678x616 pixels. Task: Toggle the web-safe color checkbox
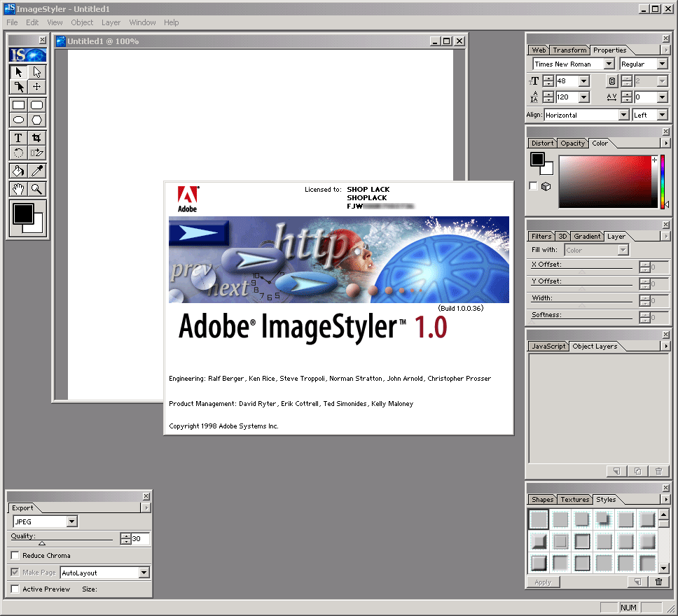point(534,186)
